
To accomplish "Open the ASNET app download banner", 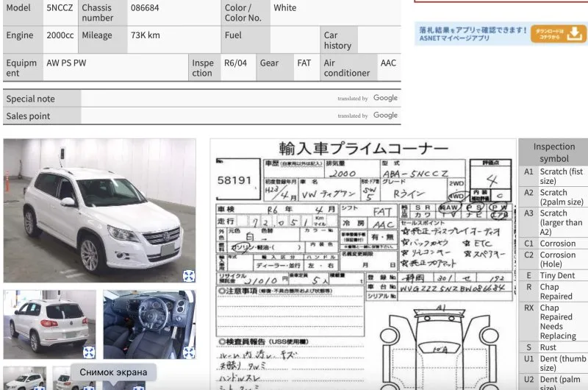I will (x=501, y=33).
